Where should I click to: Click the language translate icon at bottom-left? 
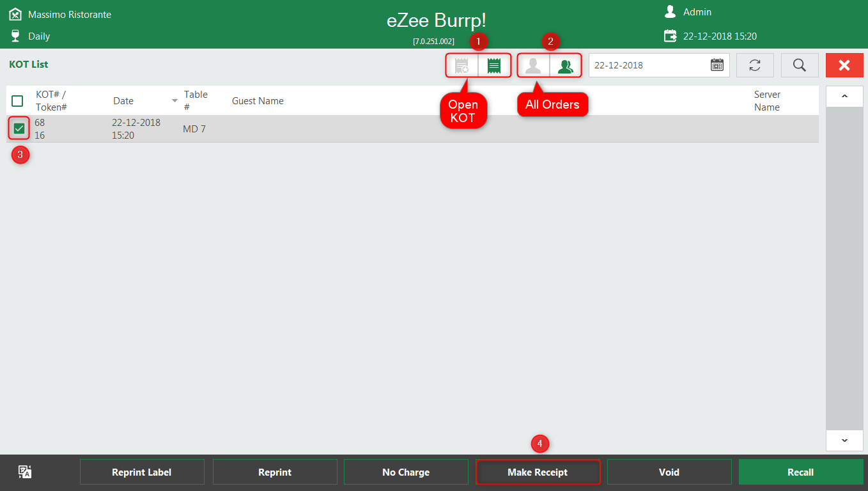(25, 472)
